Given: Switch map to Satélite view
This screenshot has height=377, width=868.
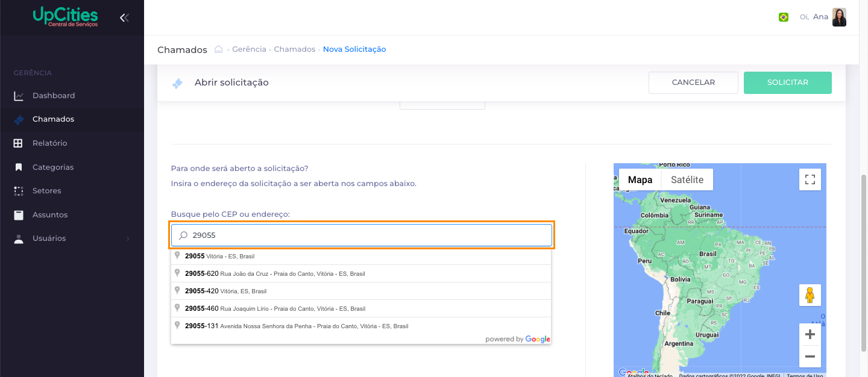Looking at the screenshot, I should [687, 179].
